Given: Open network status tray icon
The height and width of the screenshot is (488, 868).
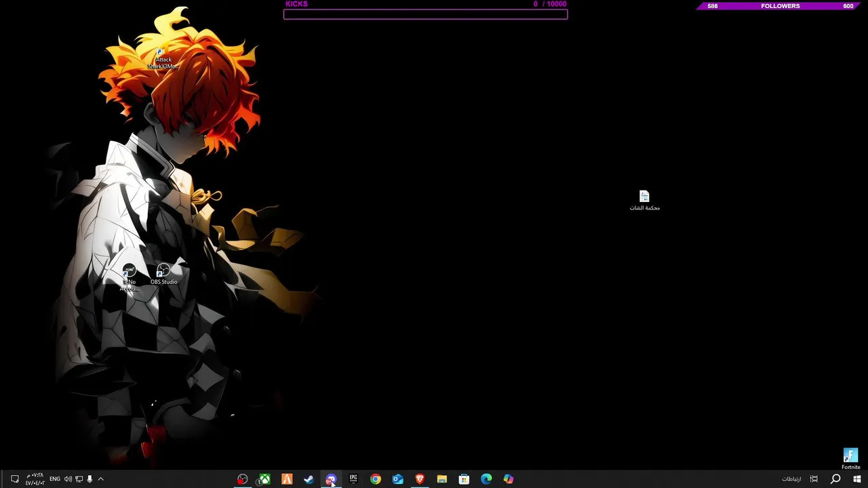Looking at the screenshot, I should pyautogui.click(x=79, y=479).
